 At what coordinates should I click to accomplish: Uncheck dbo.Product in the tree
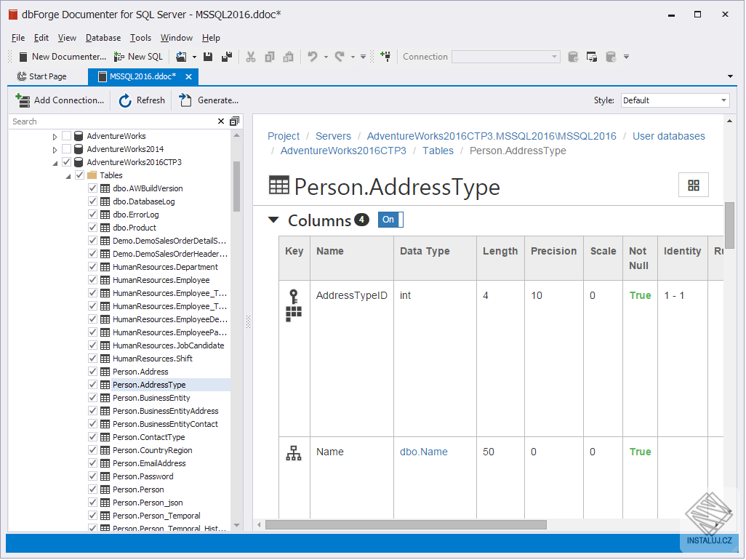[92, 228]
